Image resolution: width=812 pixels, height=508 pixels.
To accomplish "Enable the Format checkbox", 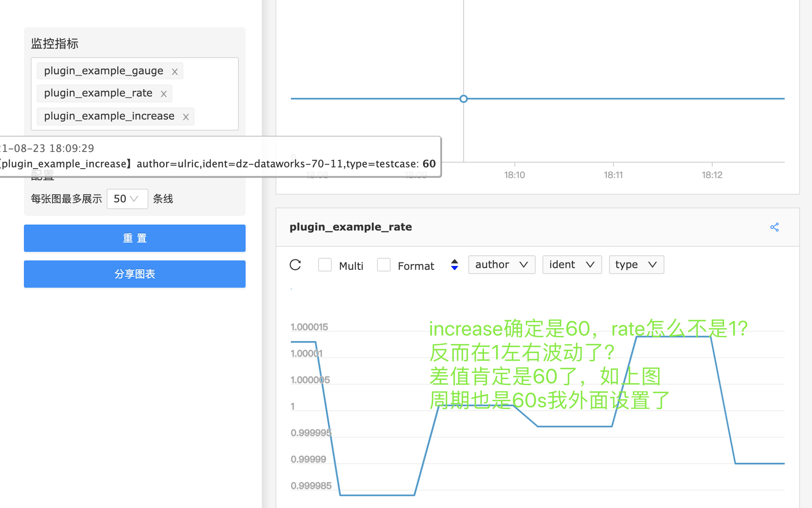I will point(384,265).
